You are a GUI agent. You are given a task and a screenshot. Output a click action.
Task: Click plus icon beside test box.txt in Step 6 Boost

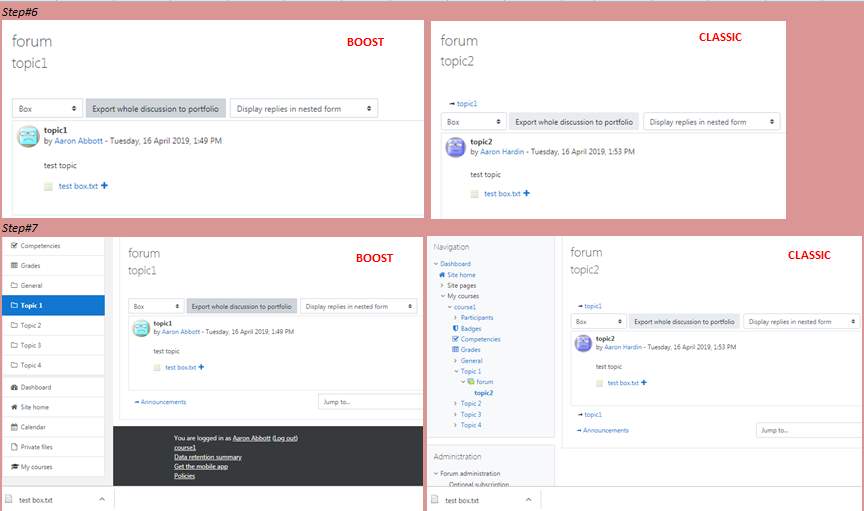(104, 186)
